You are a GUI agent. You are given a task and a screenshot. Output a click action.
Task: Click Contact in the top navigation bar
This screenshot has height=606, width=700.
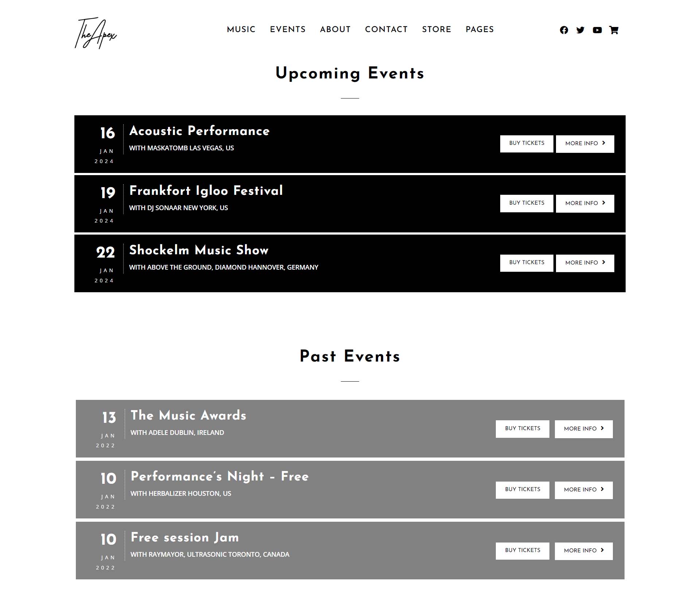click(386, 30)
